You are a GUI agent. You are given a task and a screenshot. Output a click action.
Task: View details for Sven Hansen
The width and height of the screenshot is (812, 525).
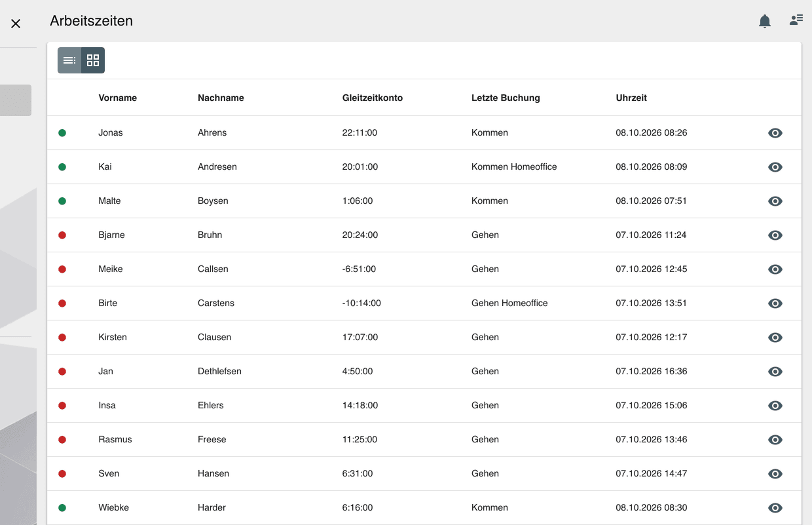(x=775, y=474)
